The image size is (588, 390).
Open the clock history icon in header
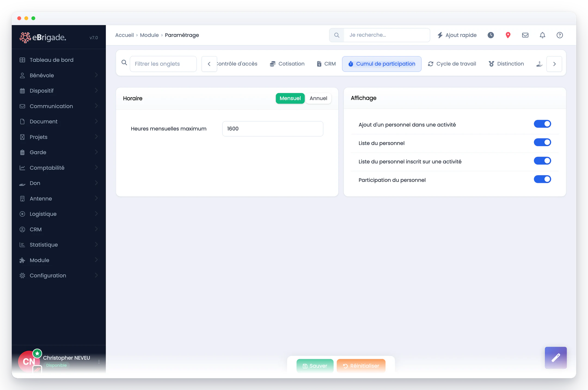(x=491, y=35)
